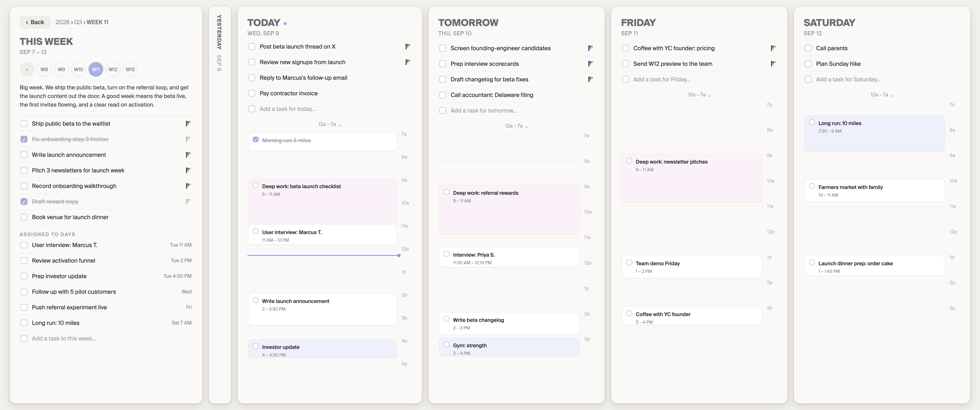Expand Tomorrow's 12a – 7a time range
The width and height of the screenshot is (980, 410).
point(516,126)
